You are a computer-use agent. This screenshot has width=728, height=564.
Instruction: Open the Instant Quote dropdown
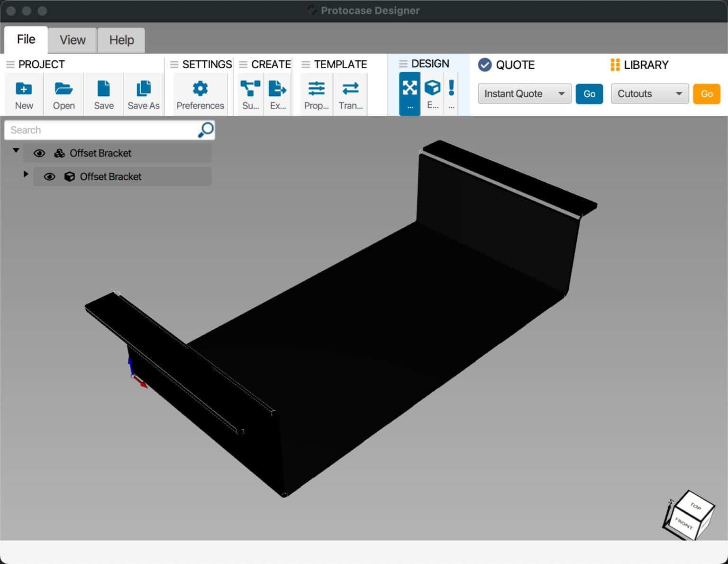point(524,93)
